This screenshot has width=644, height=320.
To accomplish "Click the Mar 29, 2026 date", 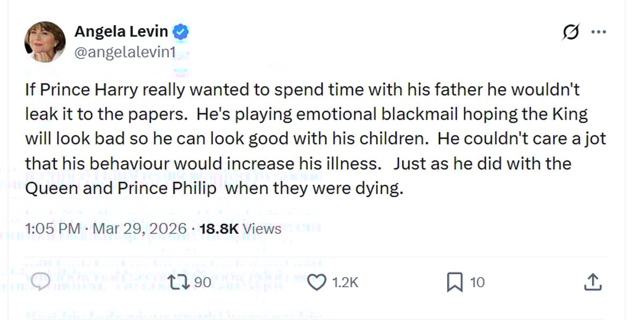I will [x=140, y=229].
